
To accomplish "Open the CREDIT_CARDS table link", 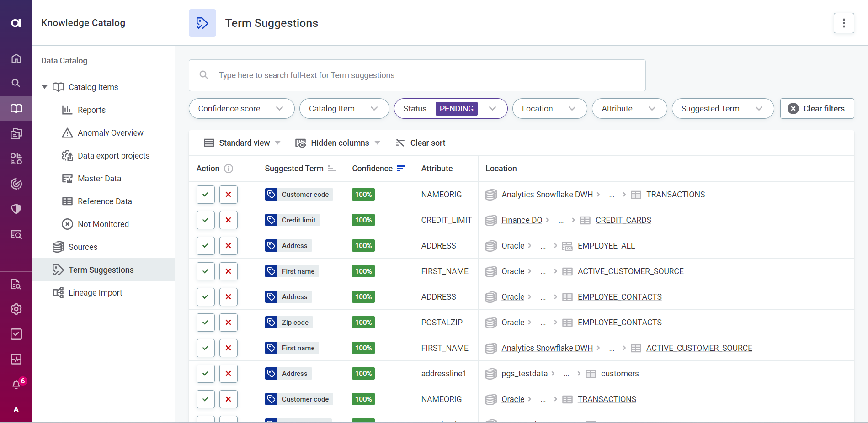I will pyautogui.click(x=623, y=220).
